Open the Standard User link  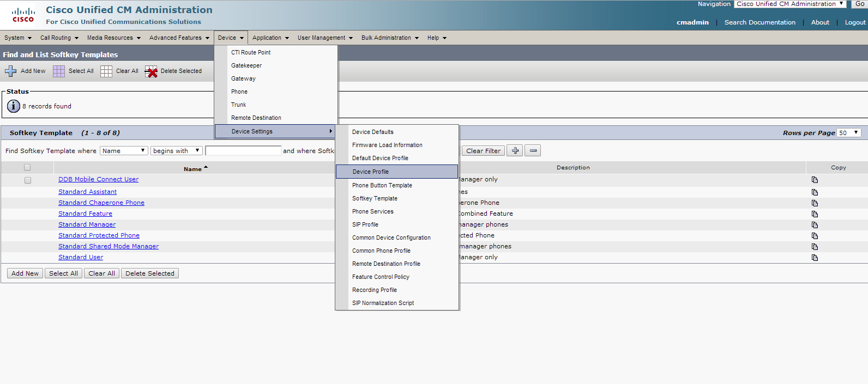(x=81, y=257)
